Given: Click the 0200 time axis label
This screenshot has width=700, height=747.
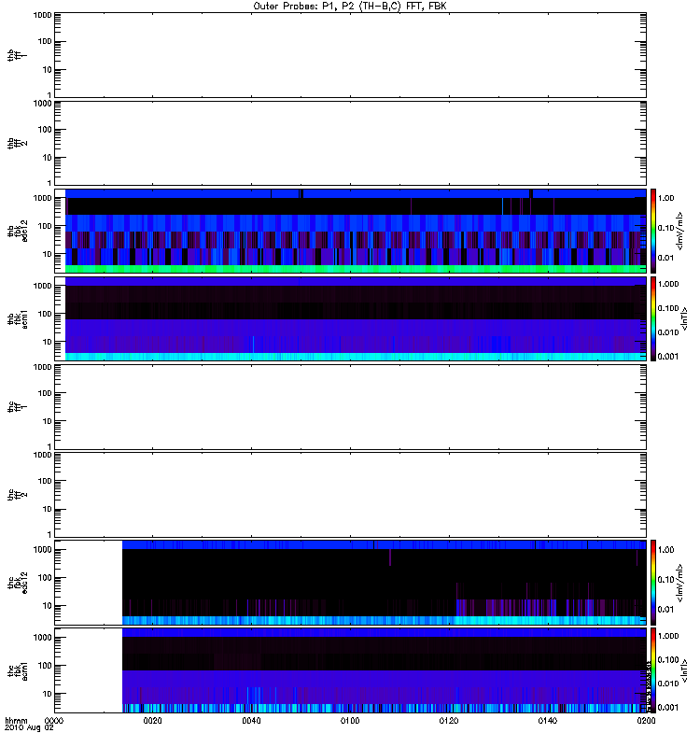Looking at the screenshot, I should [x=646, y=721].
